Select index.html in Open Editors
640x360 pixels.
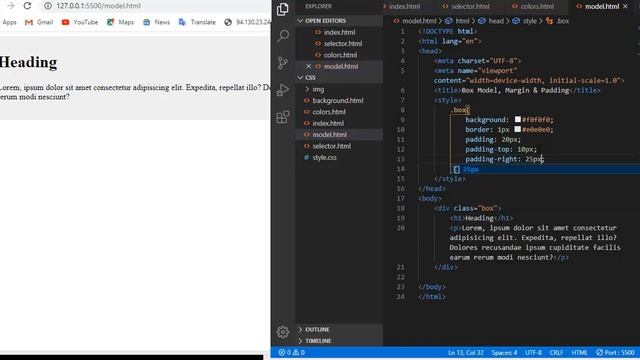tap(339, 32)
